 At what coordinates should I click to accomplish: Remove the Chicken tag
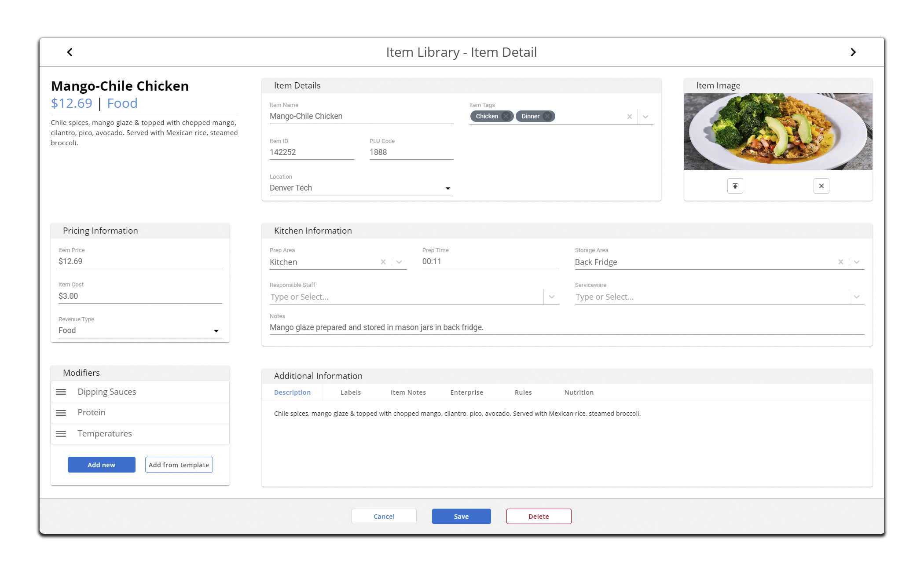(506, 116)
